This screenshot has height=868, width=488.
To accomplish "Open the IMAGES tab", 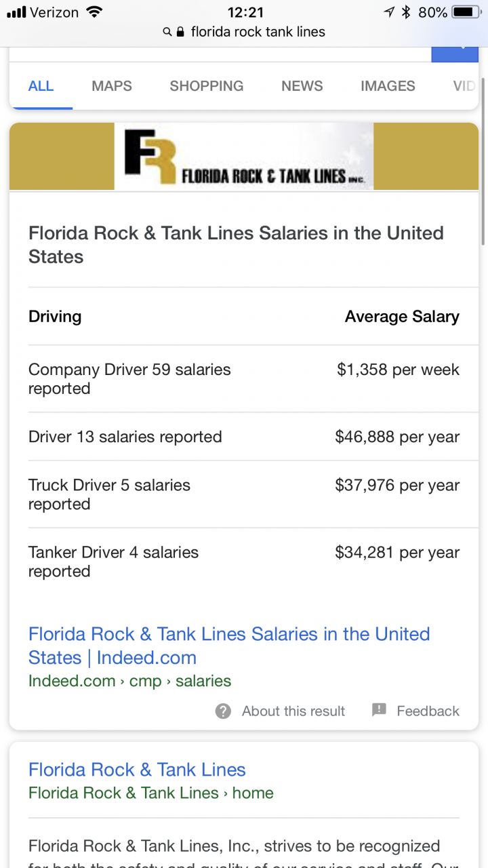I will coord(388,86).
